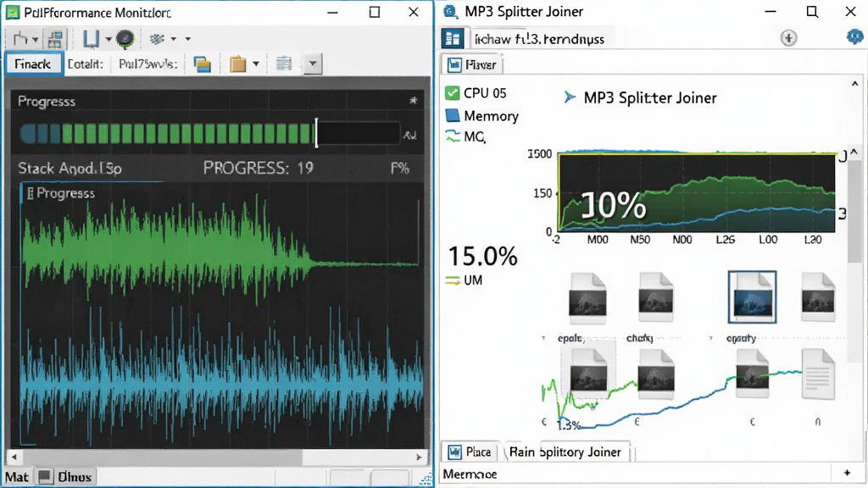Select the Pml75wvls: tab item
Image resolution: width=868 pixels, height=488 pixels.
tap(147, 64)
